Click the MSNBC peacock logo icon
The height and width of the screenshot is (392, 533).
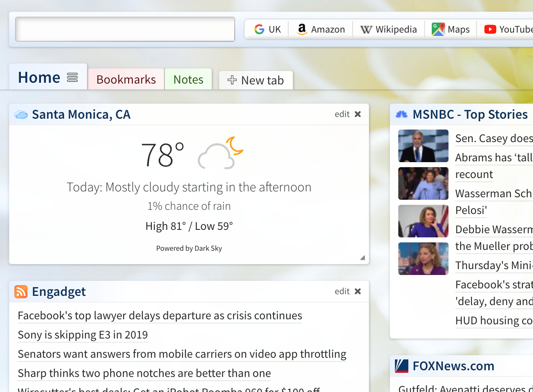402,114
